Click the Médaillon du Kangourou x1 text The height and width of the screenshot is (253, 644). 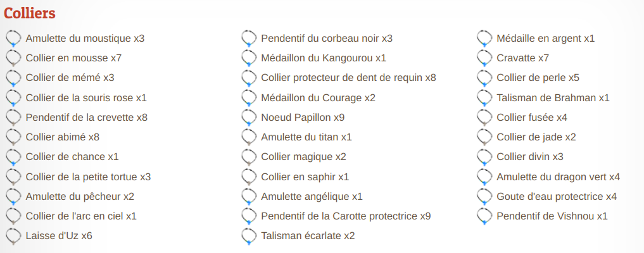pos(323,58)
